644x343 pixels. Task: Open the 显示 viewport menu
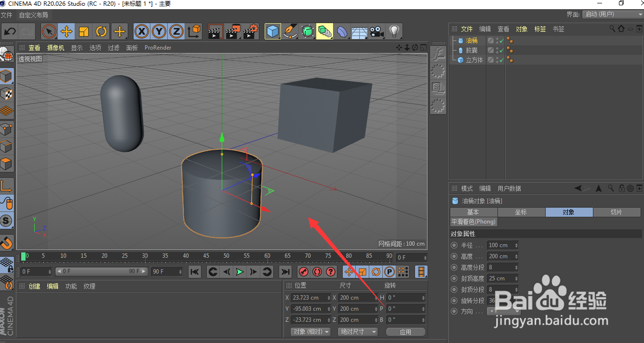(x=77, y=48)
